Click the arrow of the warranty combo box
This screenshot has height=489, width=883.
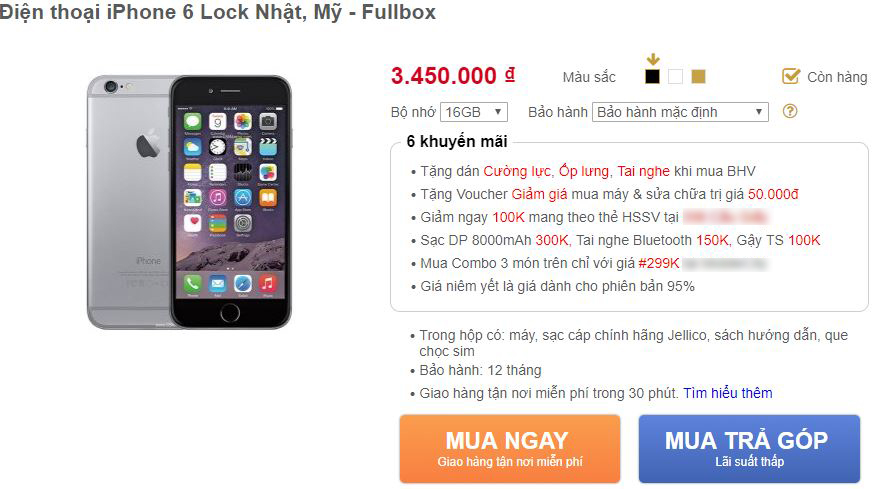(759, 112)
